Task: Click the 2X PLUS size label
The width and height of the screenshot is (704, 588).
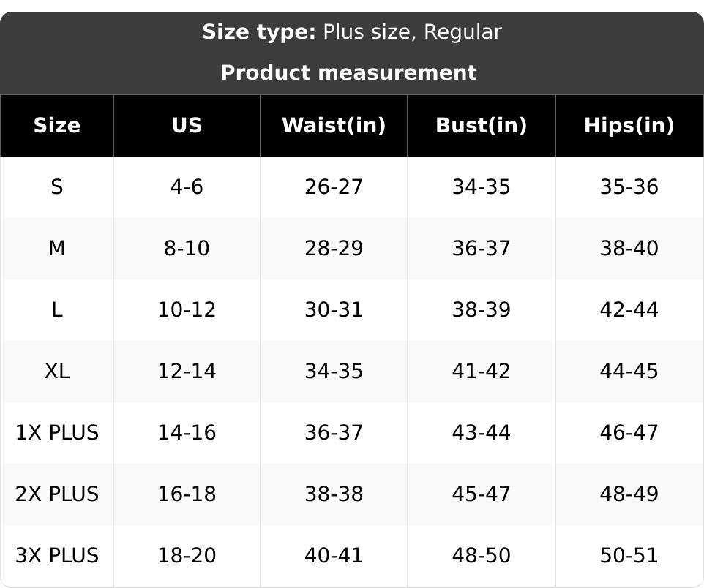Action: (x=57, y=494)
